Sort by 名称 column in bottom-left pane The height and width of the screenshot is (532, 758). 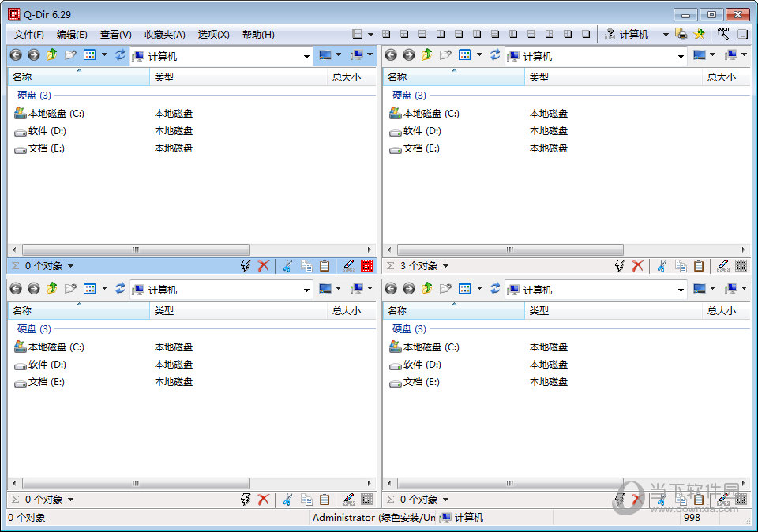tap(79, 311)
